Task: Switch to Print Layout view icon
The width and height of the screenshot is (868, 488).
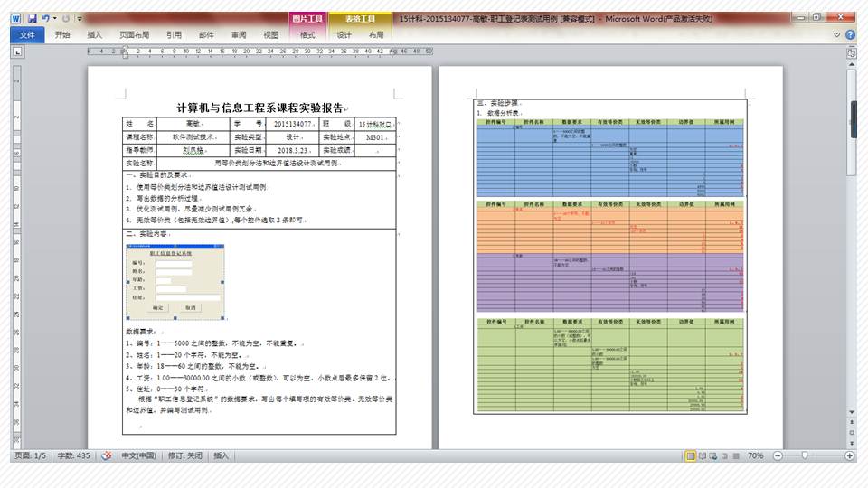Action: coord(691,456)
